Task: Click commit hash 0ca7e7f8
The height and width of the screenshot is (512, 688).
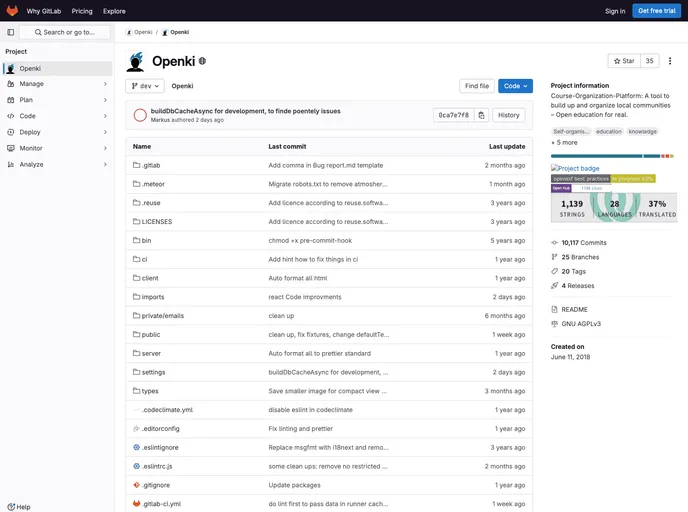Action: 454,115
